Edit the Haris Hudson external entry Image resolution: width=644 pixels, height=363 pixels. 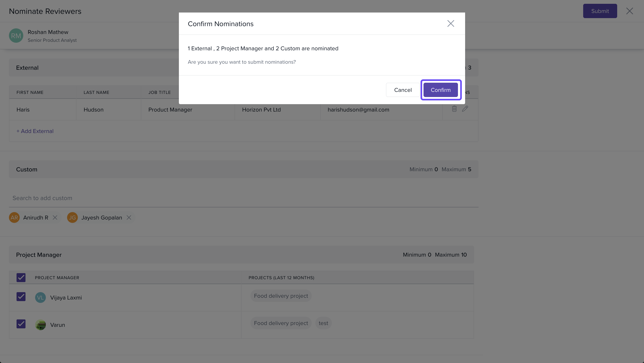point(465,109)
